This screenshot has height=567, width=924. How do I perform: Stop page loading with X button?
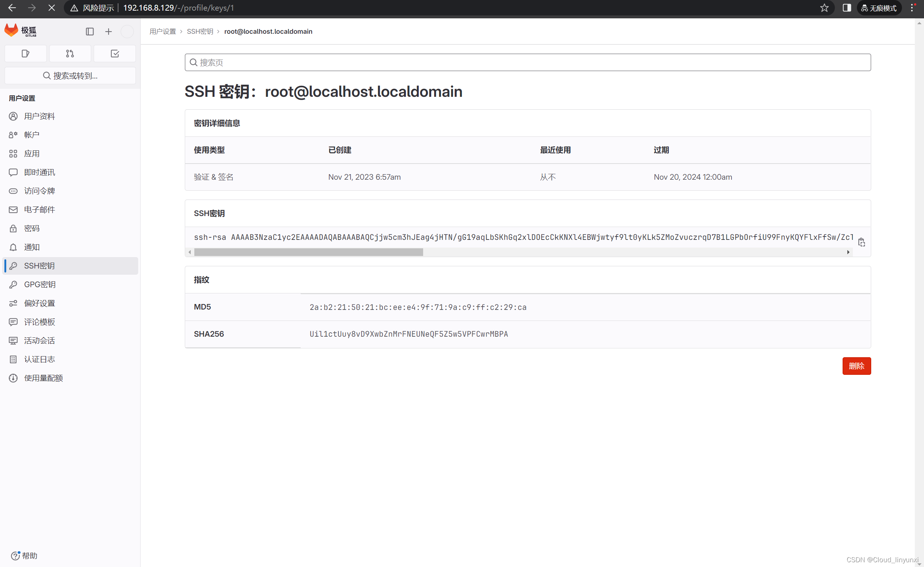coord(52,8)
